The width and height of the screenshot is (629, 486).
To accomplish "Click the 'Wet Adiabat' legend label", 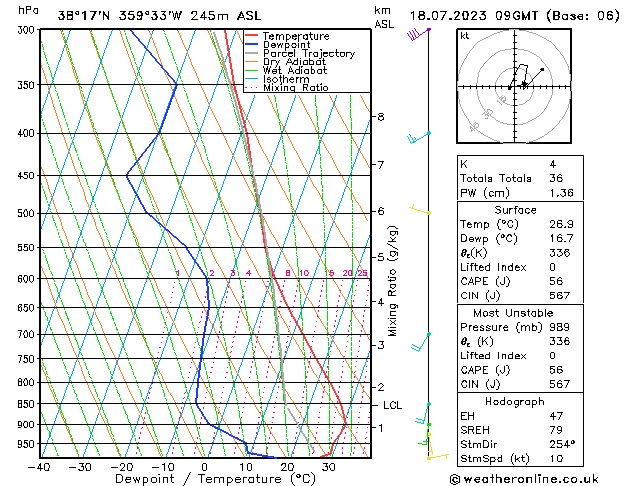I will click(295, 70).
